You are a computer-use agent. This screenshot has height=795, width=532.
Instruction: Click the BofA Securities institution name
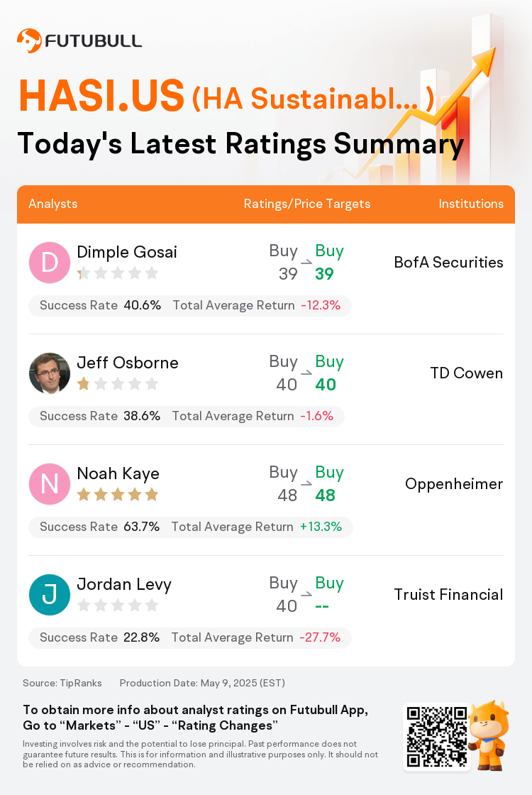pos(448,262)
